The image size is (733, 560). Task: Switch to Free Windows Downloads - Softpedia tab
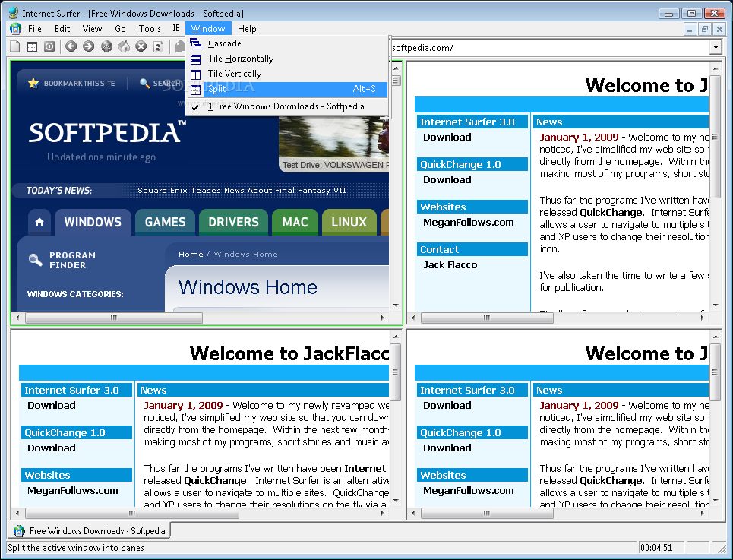90,530
